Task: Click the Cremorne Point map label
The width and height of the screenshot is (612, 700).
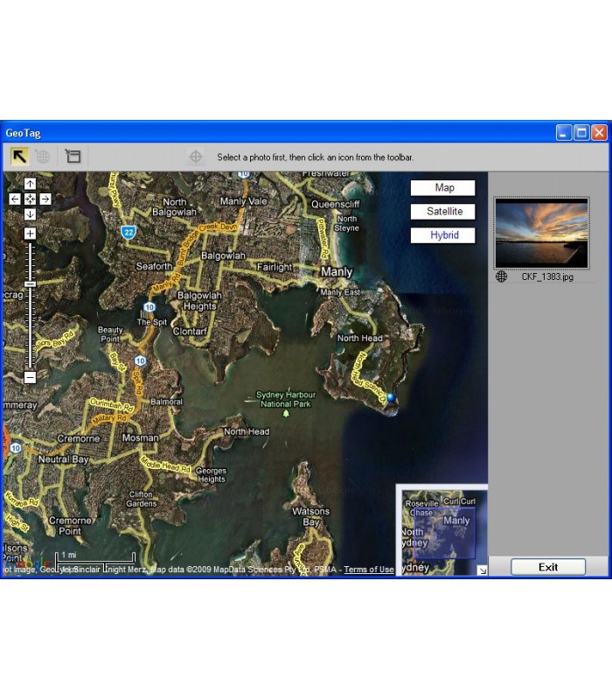Action: click(x=70, y=526)
